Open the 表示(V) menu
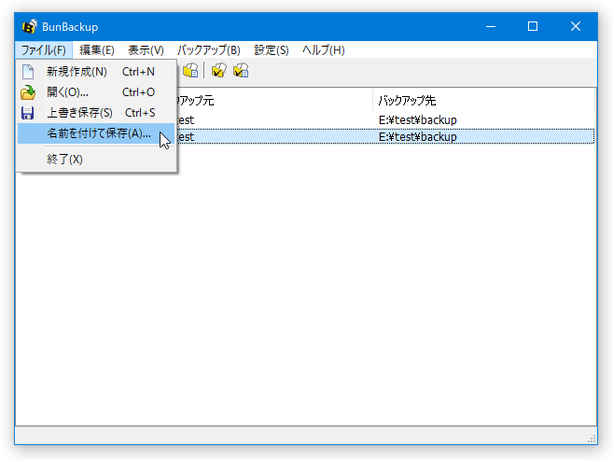Viewport: 613px width, 460px height. point(146,50)
